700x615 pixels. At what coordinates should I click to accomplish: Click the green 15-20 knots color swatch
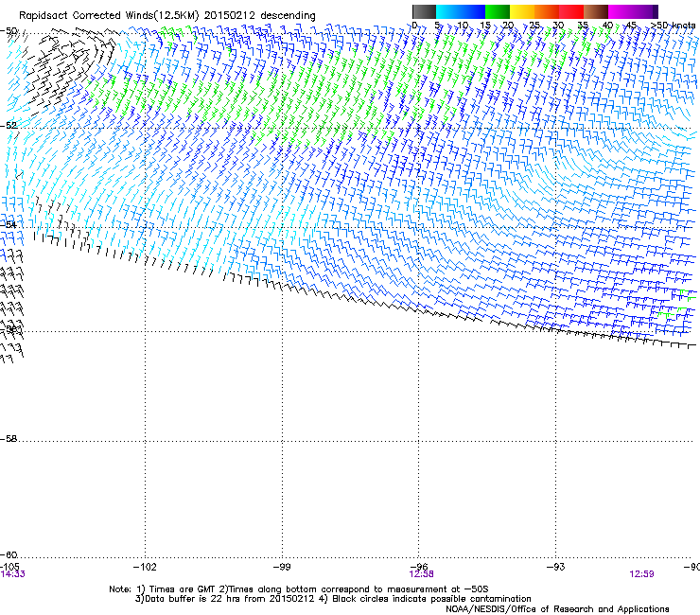tap(498, 11)
